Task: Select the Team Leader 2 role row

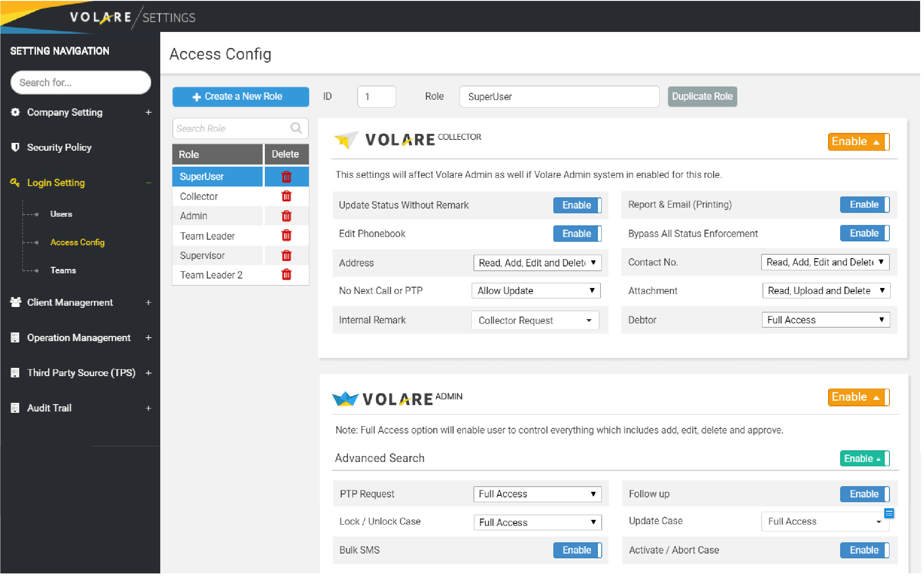Action: [218, 275]
